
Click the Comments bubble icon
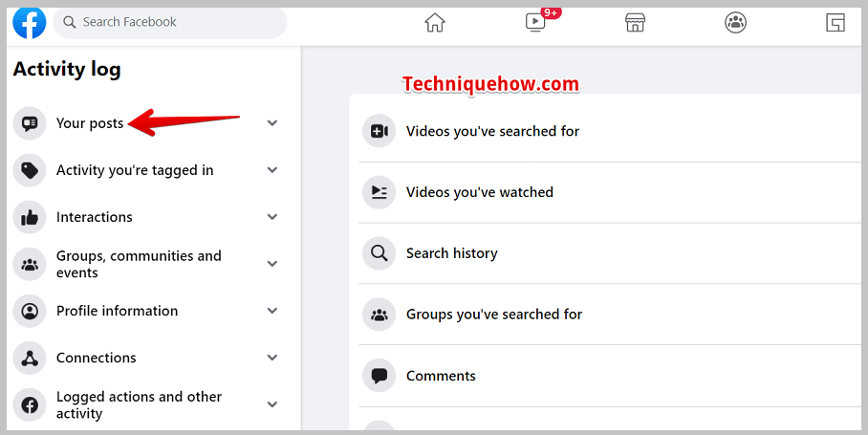[379, 376]
